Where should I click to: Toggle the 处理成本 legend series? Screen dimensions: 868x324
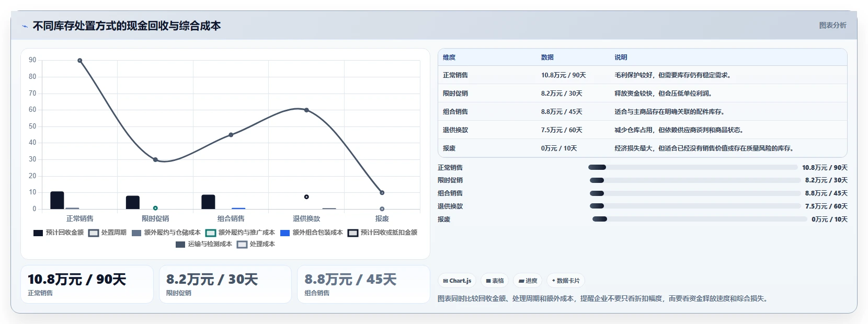pos(256,244)
